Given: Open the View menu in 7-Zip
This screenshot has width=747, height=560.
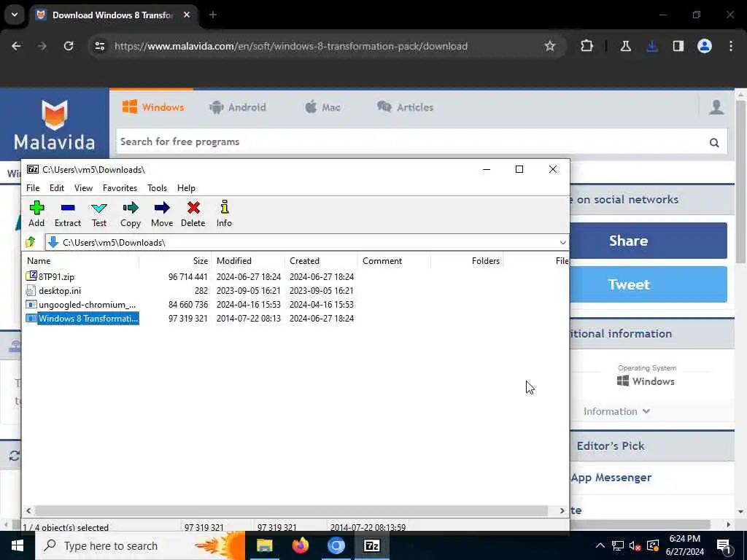Looking at the screenshot, I should click(83, 188).
